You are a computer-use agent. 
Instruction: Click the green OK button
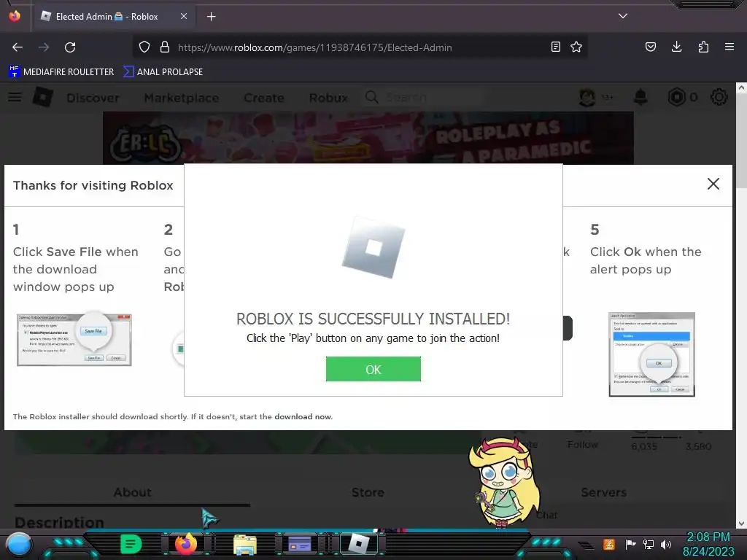[x=373, y=369]
